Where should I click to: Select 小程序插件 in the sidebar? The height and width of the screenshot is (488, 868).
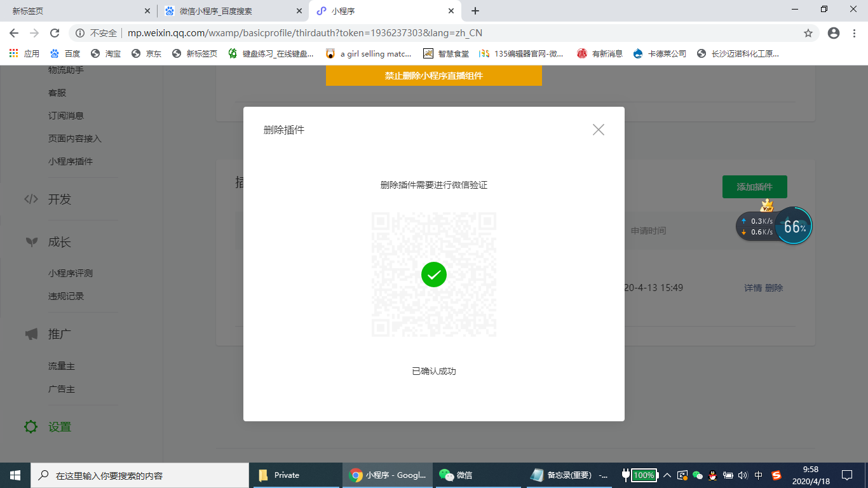tap(71, 161)
